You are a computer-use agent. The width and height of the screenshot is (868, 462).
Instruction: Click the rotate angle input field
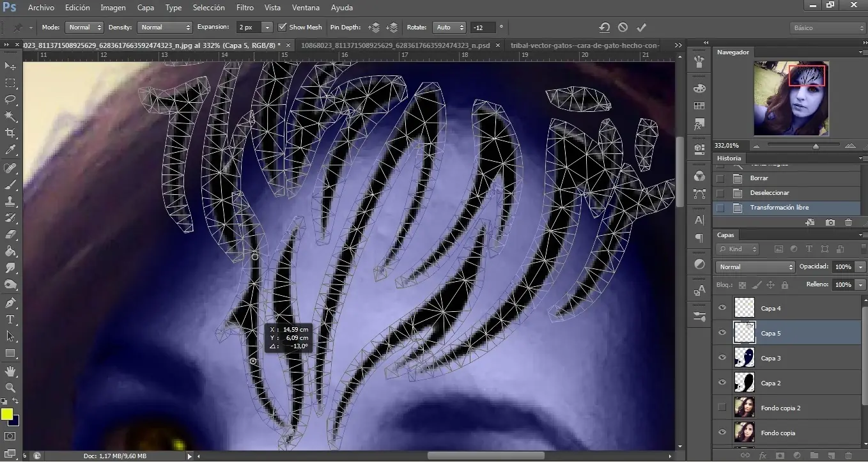[483, 27]
